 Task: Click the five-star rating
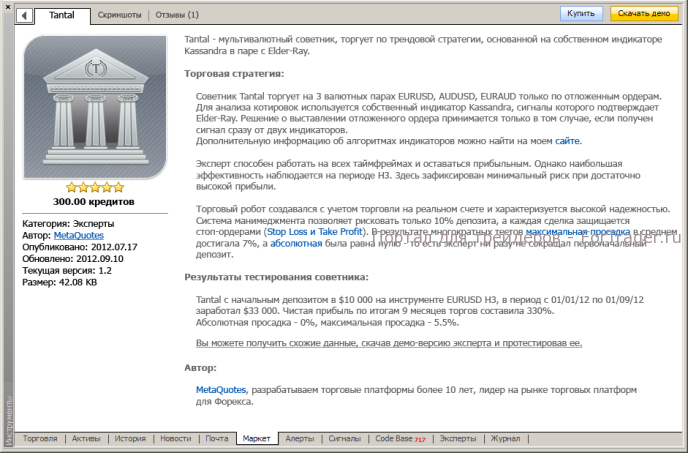click(x=95, y=188)
